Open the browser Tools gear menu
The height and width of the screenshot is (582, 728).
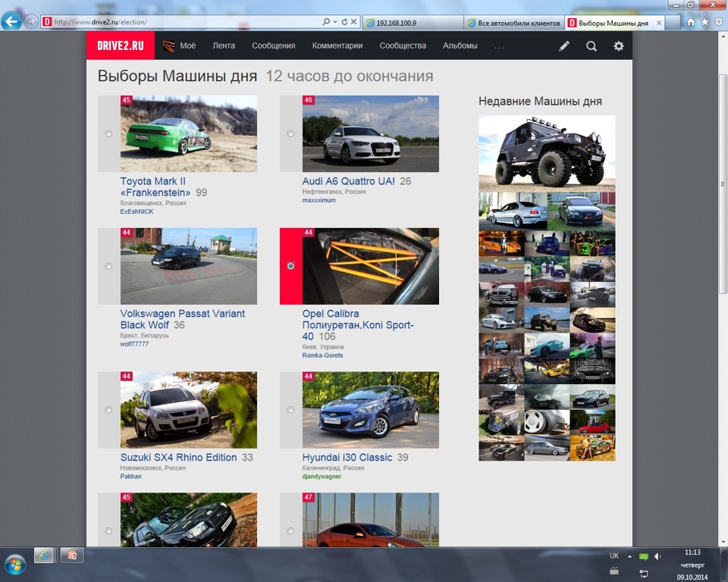pyautogui.click(x=719, y=22)
